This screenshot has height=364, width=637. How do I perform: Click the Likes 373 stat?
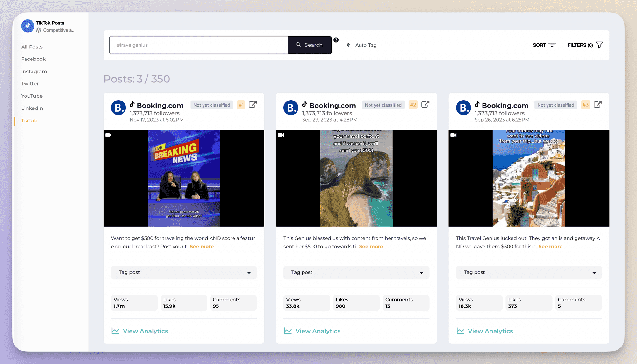point(529,303)
